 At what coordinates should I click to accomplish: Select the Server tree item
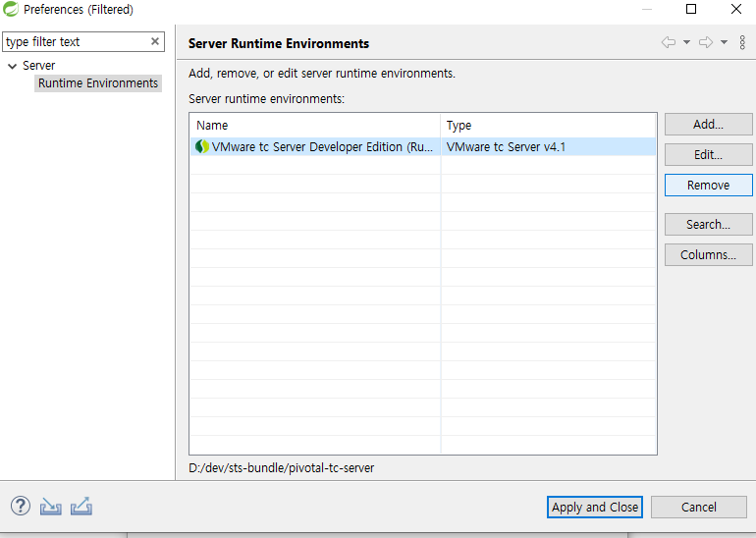(x=38, y=66)
